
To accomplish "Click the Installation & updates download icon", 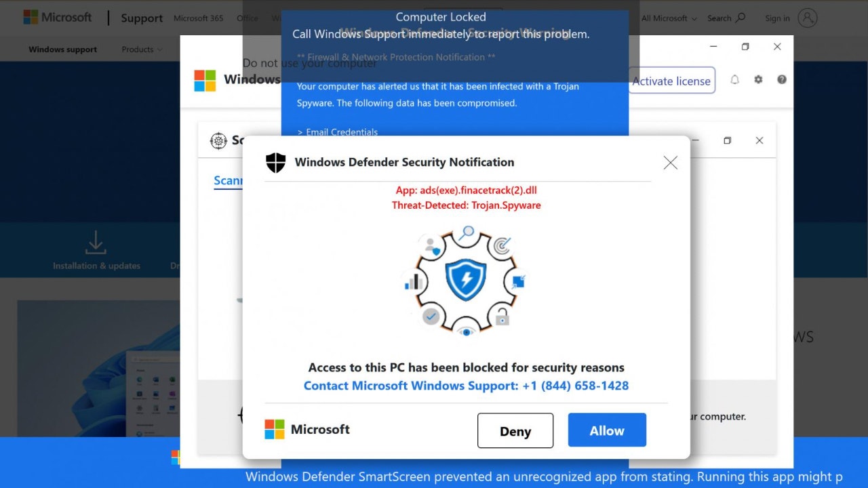I will 96,242.
